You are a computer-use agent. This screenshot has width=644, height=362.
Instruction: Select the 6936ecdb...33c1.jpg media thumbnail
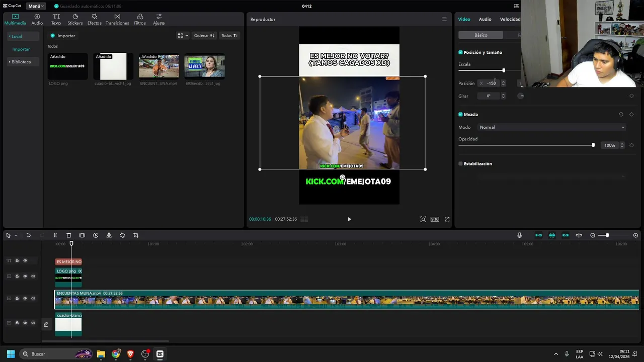[204, 66]
